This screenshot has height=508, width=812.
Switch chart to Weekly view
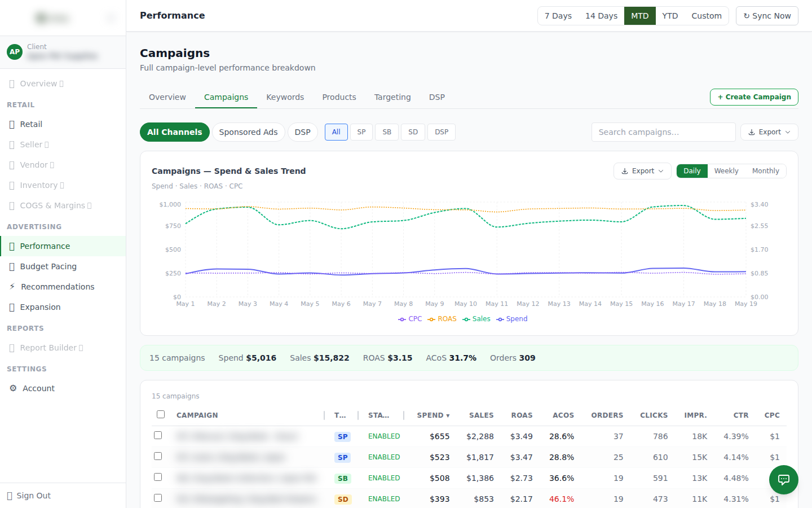(726, 171)
